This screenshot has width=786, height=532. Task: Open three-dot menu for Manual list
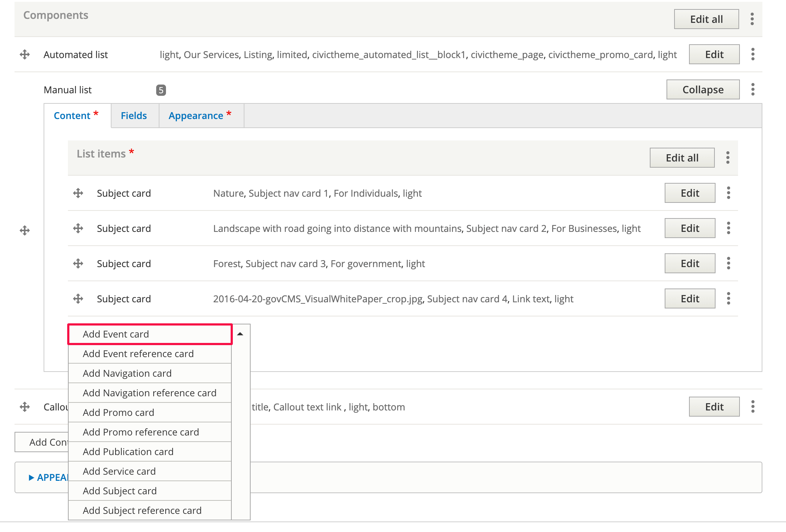tap(753, 89)
